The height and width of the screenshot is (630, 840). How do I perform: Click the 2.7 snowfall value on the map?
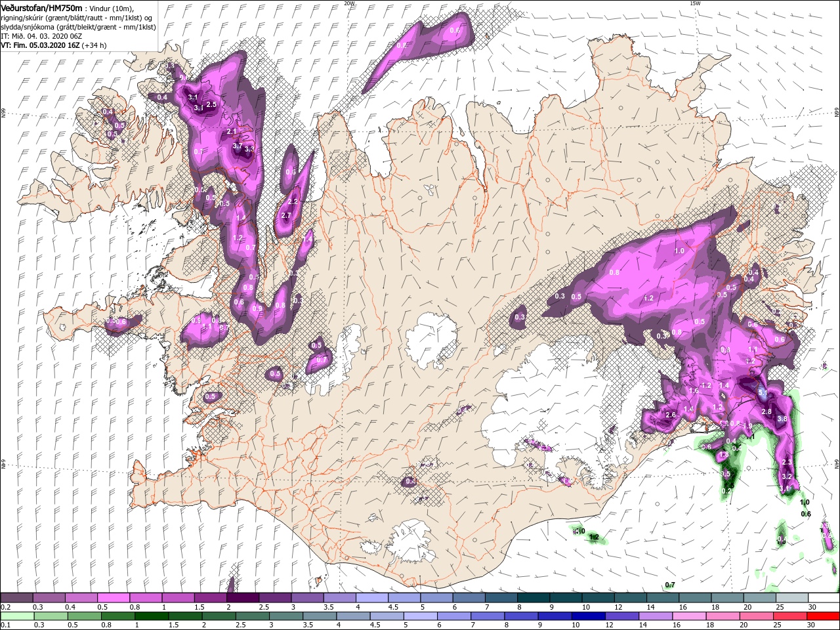(285, 215)
